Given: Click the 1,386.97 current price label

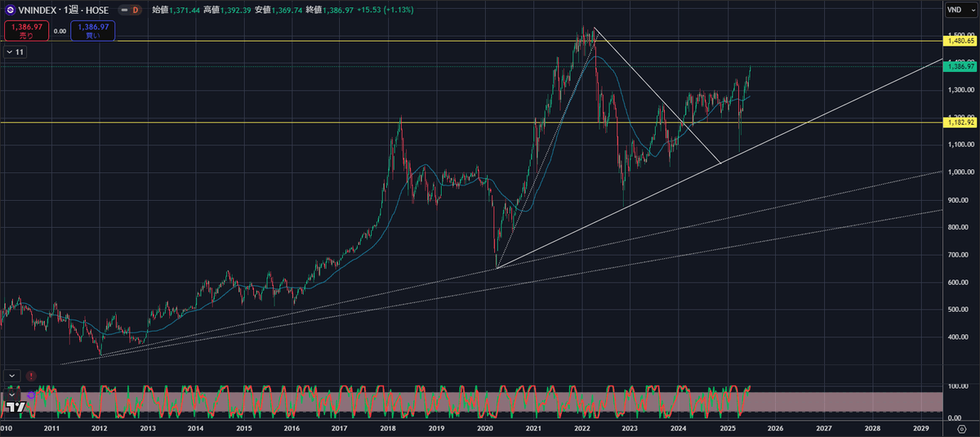Looking at the screenshot, I should point(960,66).
